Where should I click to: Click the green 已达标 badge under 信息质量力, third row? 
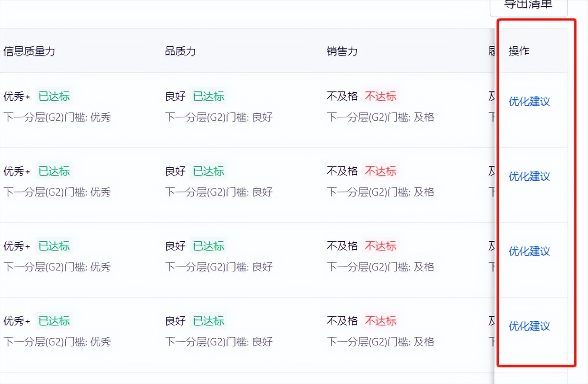pos(54,246)
